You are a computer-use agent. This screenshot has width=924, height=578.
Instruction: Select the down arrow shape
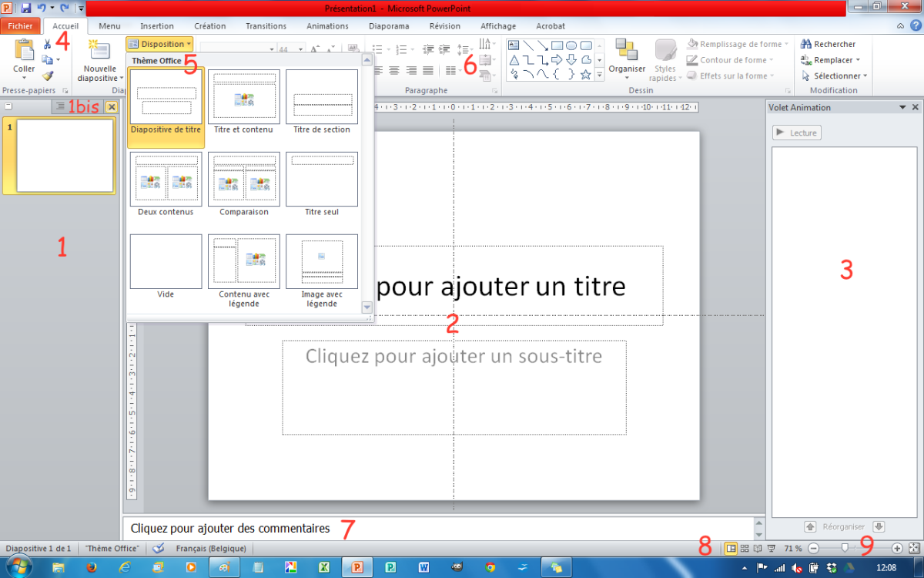[x=571, y=59]
